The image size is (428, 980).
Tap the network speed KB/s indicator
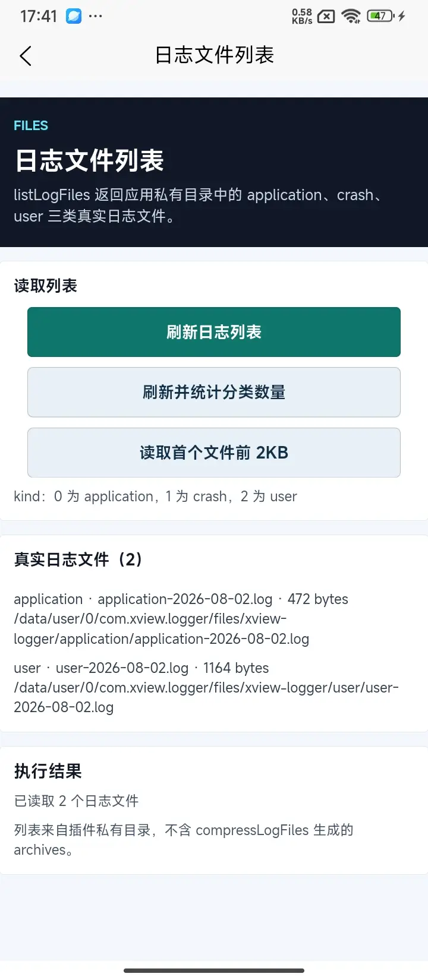click(302, 16)
